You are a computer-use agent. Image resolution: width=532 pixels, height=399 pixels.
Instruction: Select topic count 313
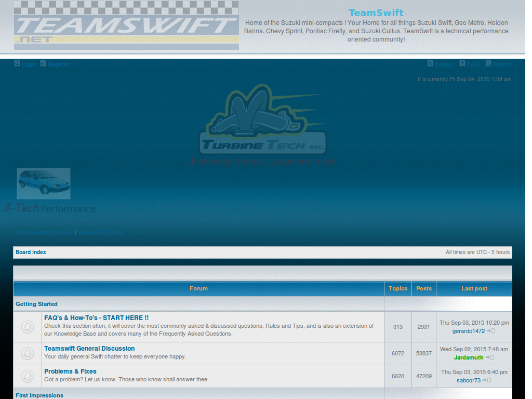tap(398, 327)
